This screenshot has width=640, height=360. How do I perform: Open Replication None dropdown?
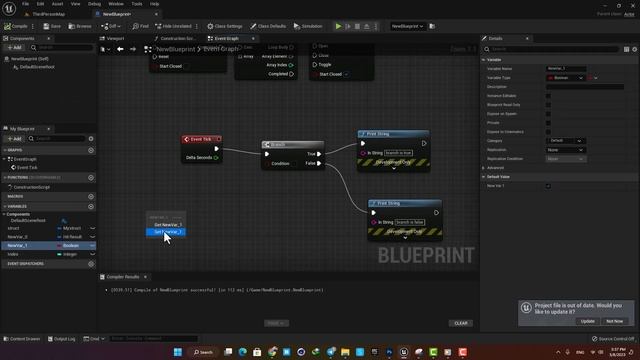click(x=566, y=150)
